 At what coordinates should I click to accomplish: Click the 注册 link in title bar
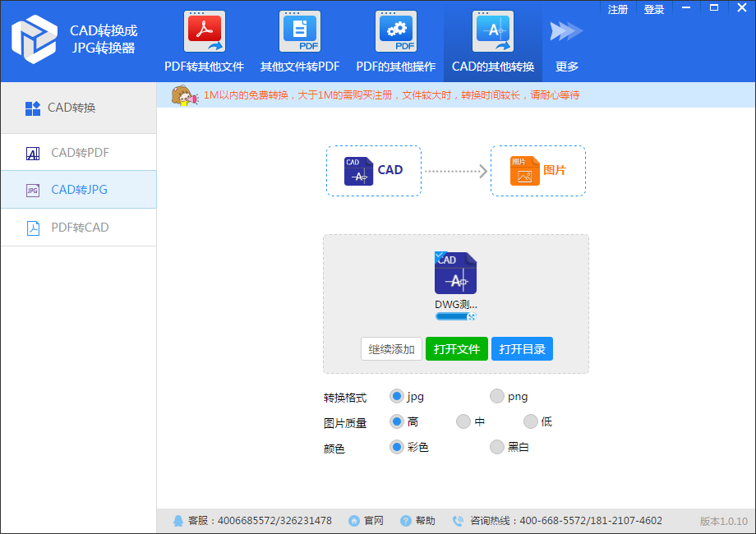(x=618, y=10)
